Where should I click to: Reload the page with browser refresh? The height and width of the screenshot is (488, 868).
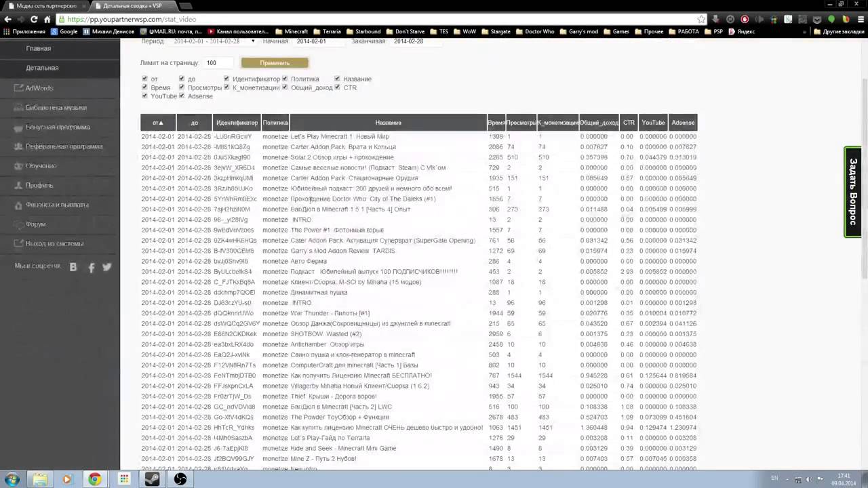click(x=35, y=20)
